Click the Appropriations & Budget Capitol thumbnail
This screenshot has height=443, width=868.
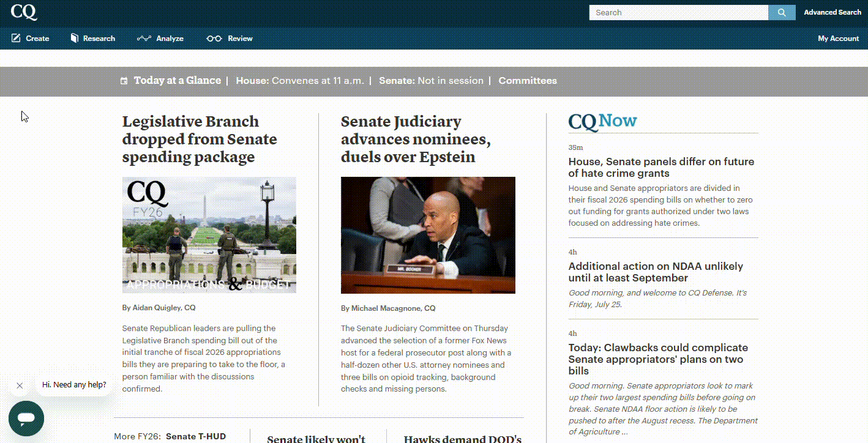[x=209, y=235]
